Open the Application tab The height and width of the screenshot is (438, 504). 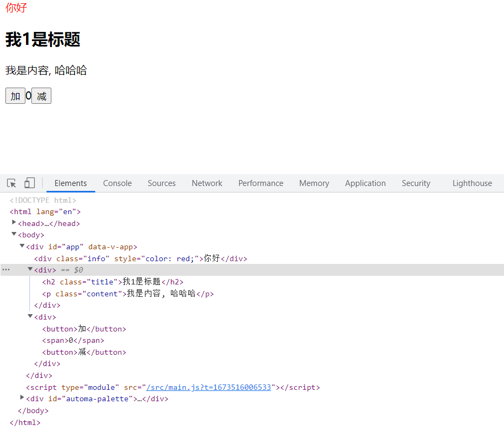[x=365, y=183]
